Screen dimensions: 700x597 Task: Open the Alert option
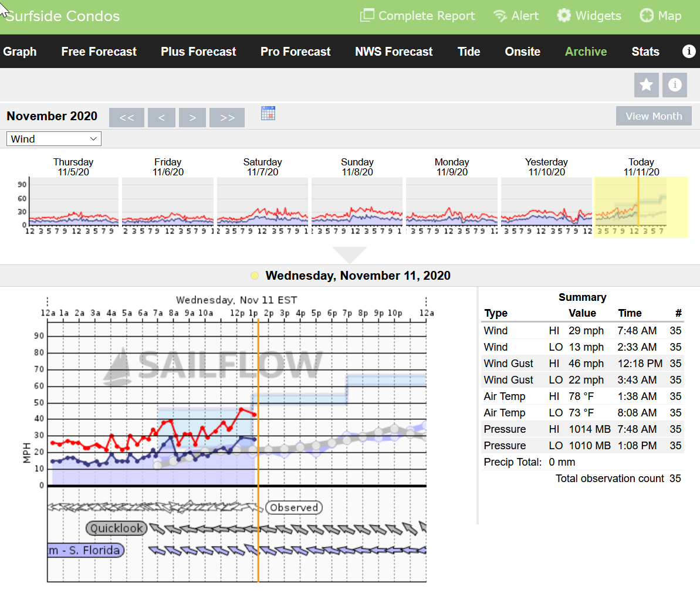click(x=516, y=16)
